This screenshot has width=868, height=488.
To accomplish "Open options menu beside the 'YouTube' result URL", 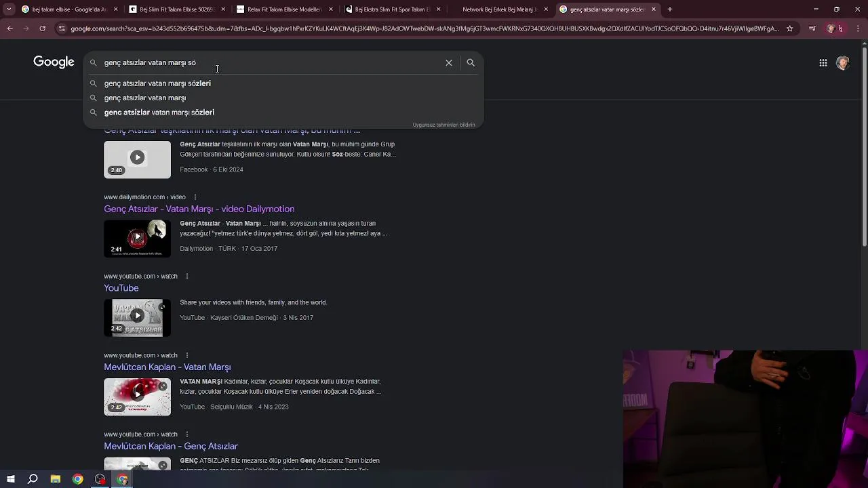I will click(187, 277).
